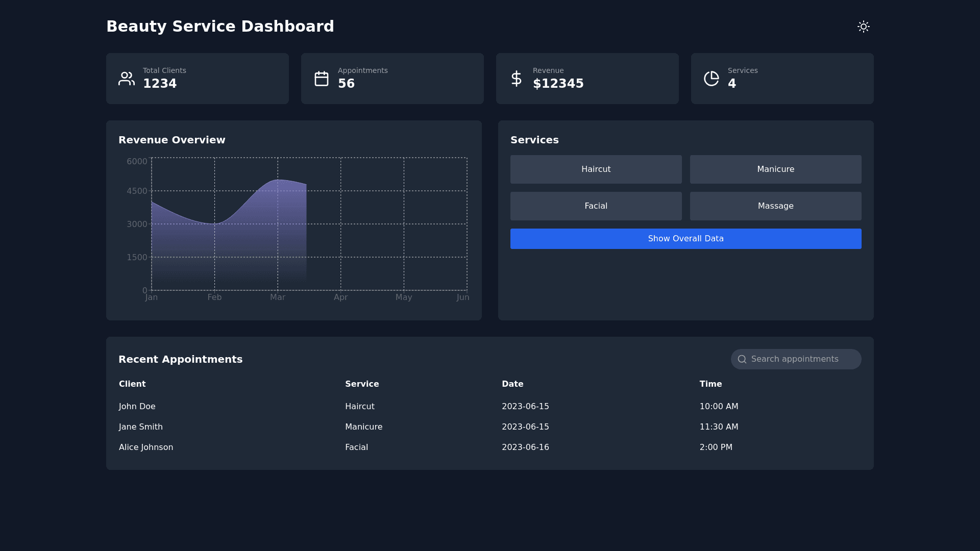Click the Services pie chart icon
This screenshot has width=980, height=551.
click(711, 79)
